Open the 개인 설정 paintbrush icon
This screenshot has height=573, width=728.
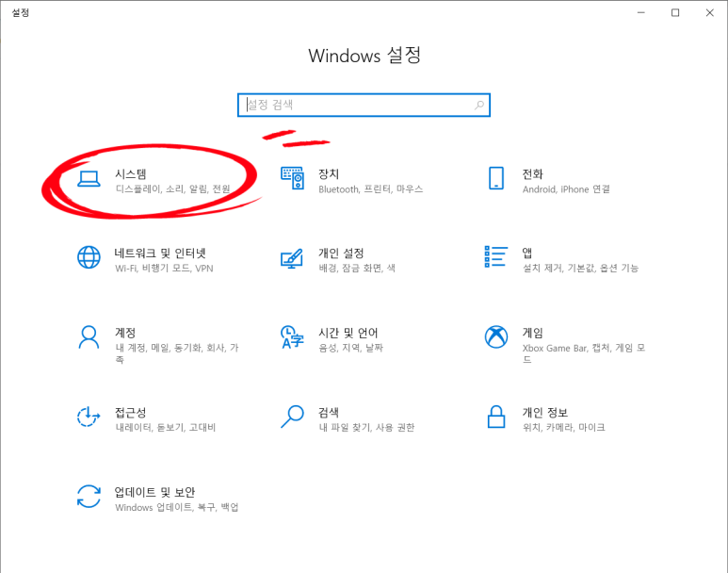tap(292, 258)
